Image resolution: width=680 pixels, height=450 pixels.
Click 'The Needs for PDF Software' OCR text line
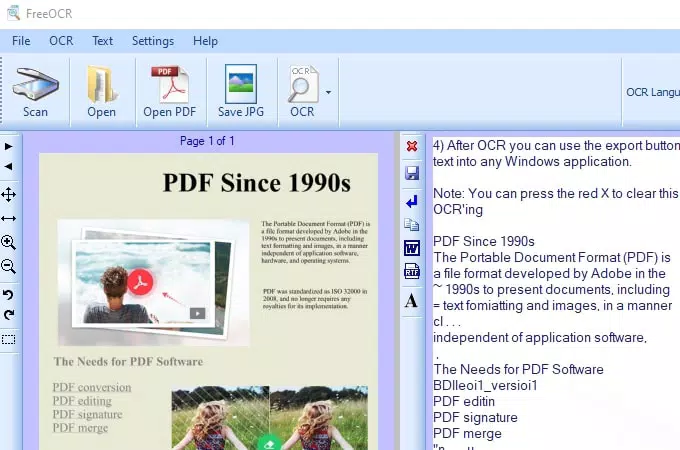[x=518, y=369]
